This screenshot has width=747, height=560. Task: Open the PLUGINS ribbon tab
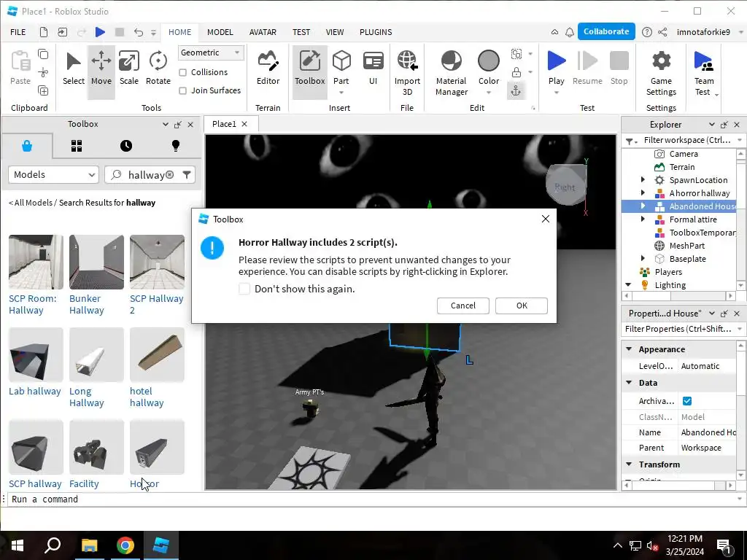(376, 32)
